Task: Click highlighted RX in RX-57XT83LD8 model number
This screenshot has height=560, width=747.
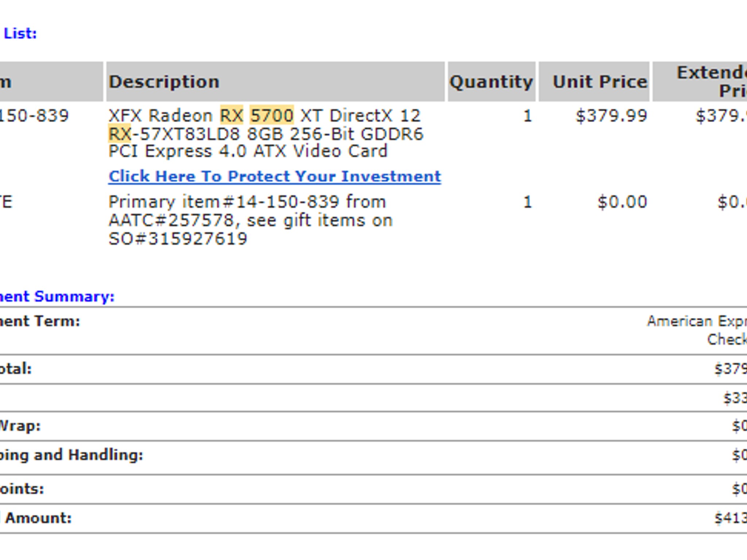Action: (x=120, y=134)
